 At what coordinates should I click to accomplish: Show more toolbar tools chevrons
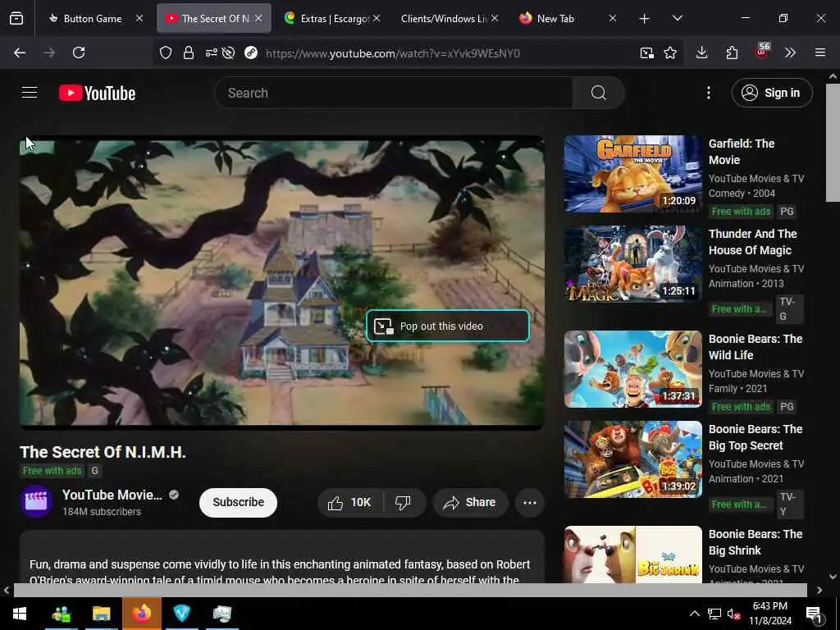click(x=790, y=52)
